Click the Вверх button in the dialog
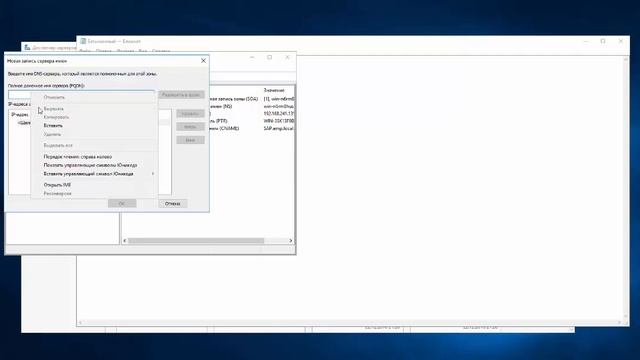640x360 pixels. pyautogui.click(x=190, y=127)
